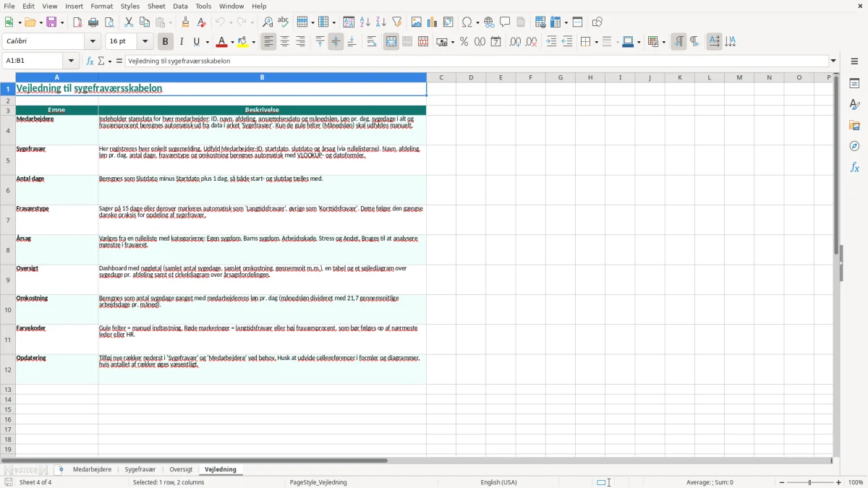Screen dimensions: 868x488
Task: Click the column B header
Action: [x=262, y=77]
